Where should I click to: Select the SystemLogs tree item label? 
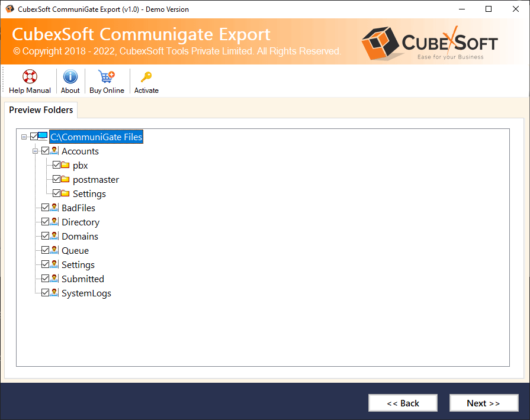[86, 293]
